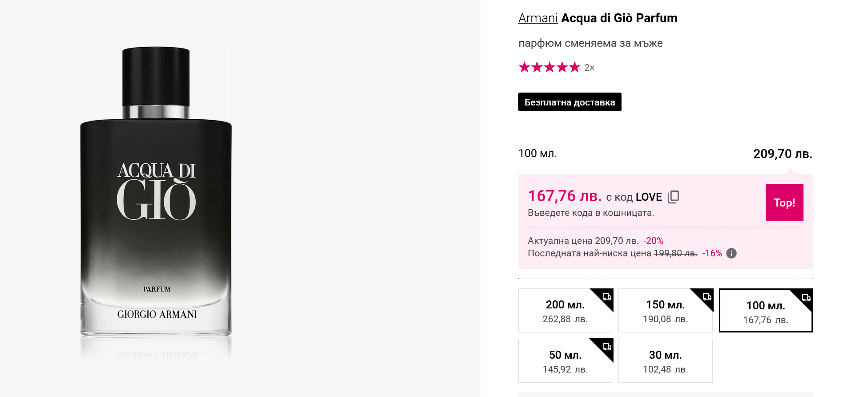
Task: Select the 100 мл. size for 167,76 лв.
Action: tap(765, 312)
